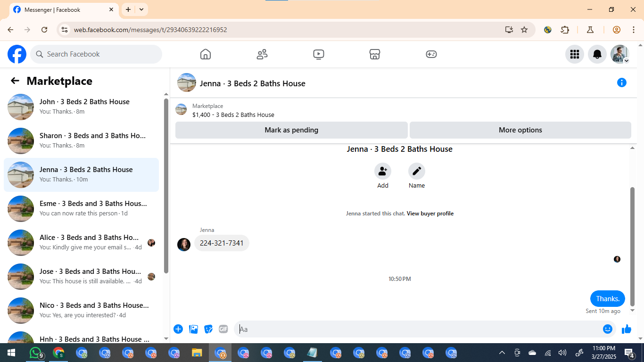Image resolution: width=644 pixels, height=362 pixels.
Task: Click the chat messages scrollbar
Action: coord(633,247)
